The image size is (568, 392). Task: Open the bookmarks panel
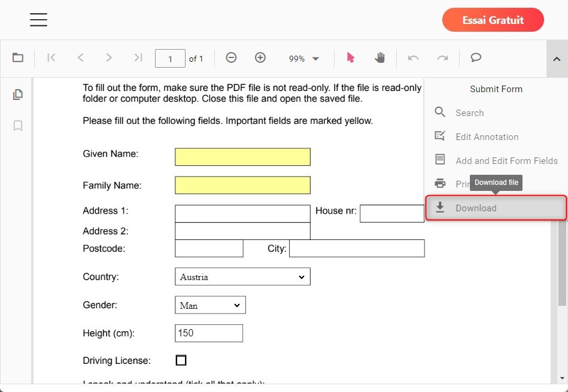click(x=17, y=126)
